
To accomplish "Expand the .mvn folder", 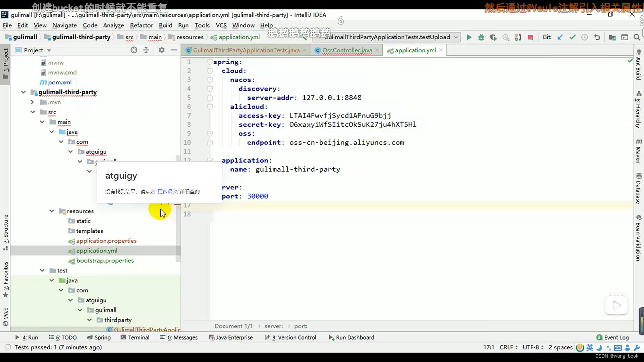I will pos(32,102).
